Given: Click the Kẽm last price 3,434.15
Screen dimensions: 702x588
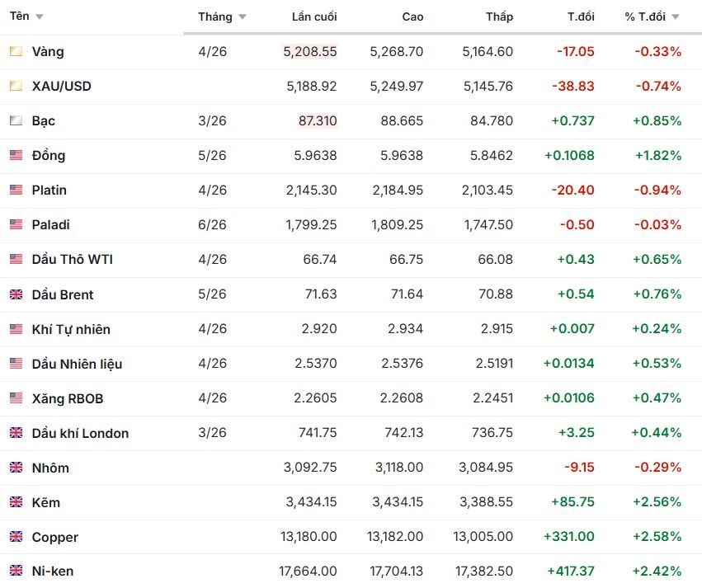Looking at the screenshot, I should [x=311, y=502].
